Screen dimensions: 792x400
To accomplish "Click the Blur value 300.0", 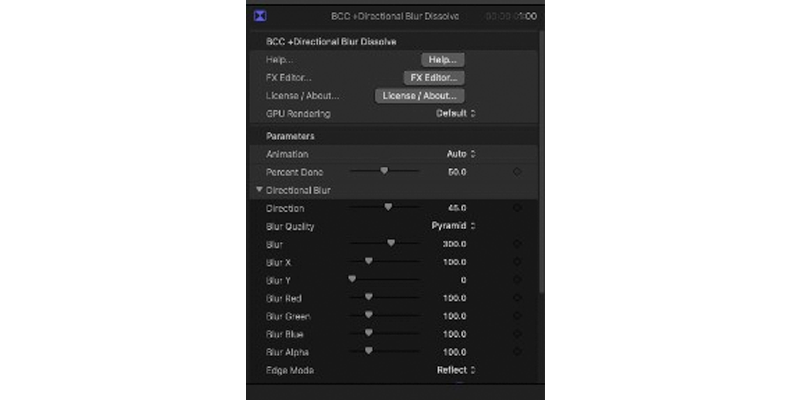I will [455, 244].
